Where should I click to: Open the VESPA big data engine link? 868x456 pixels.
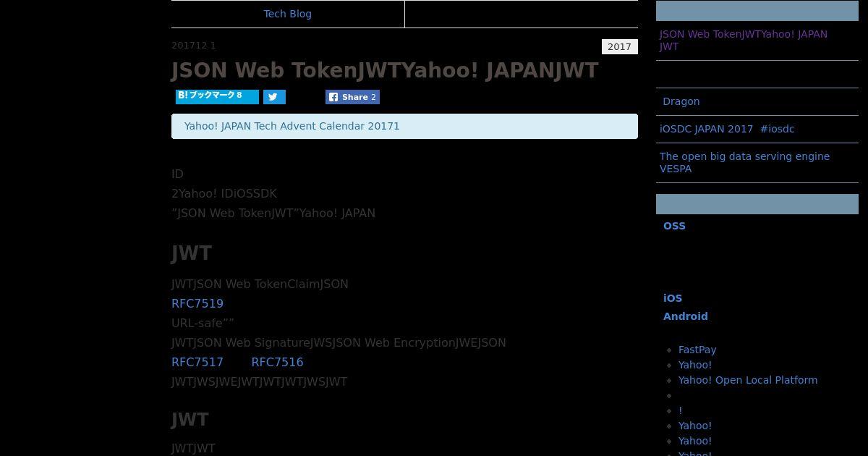(744, 162)
